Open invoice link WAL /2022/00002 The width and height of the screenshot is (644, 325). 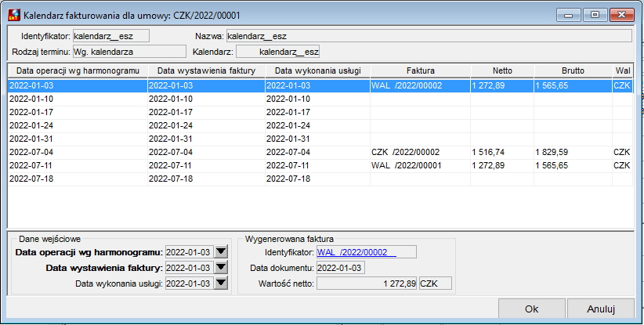coord(356,252)
